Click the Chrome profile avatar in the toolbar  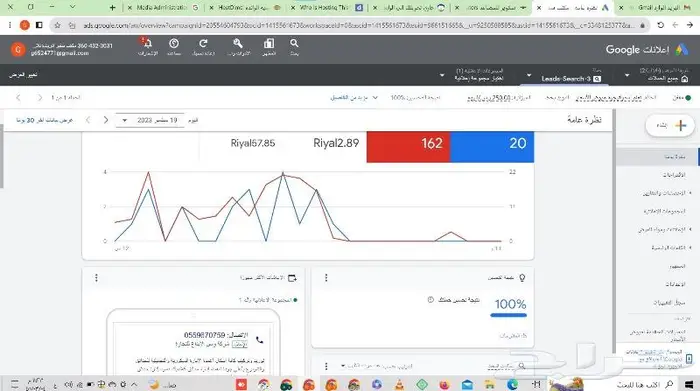pyautogui.click(x=25, y=25)
